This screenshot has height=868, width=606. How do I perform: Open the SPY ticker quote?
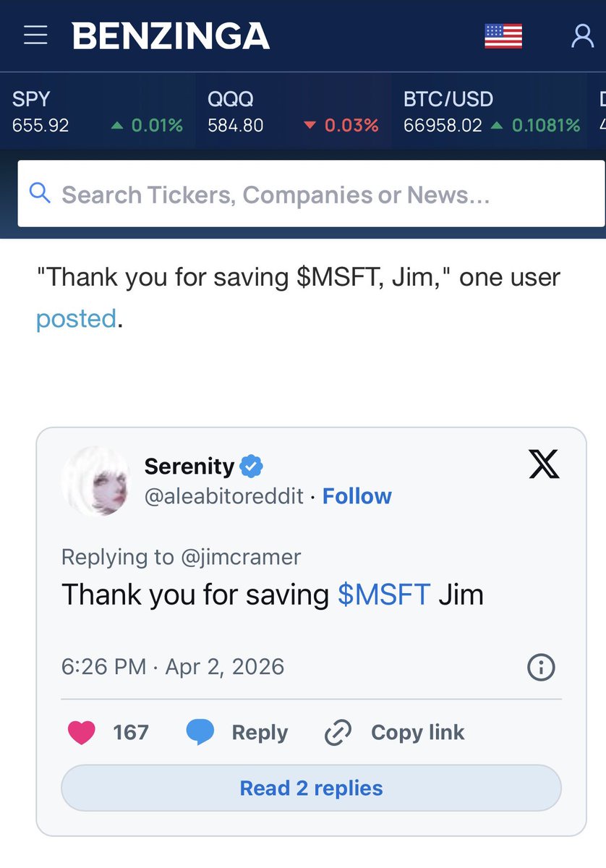97,111
